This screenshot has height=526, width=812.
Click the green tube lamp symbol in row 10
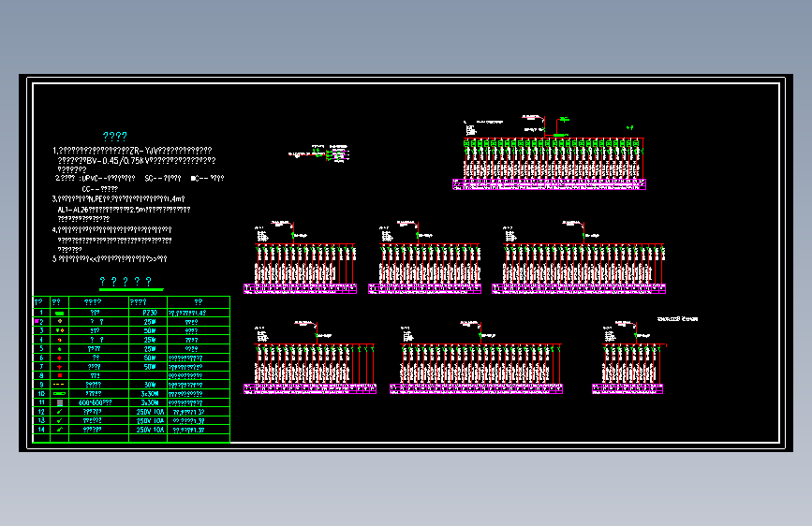pos(59,393)
